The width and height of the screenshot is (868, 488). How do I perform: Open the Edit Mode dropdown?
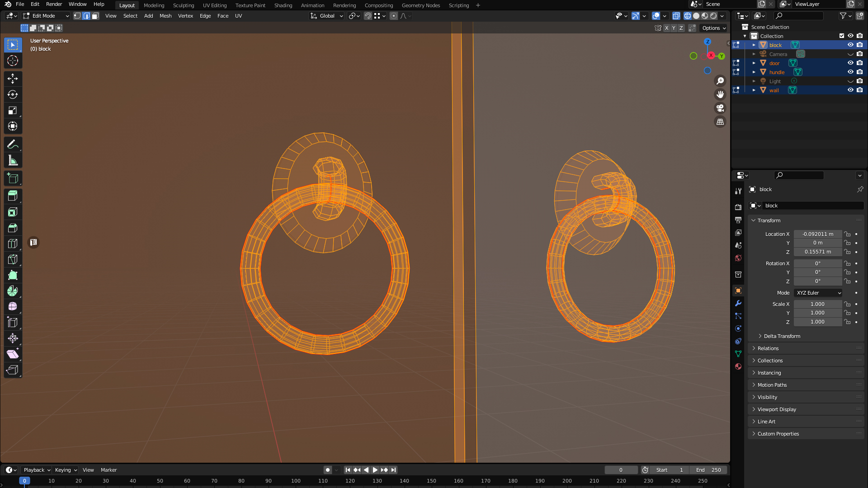(46, 16)
